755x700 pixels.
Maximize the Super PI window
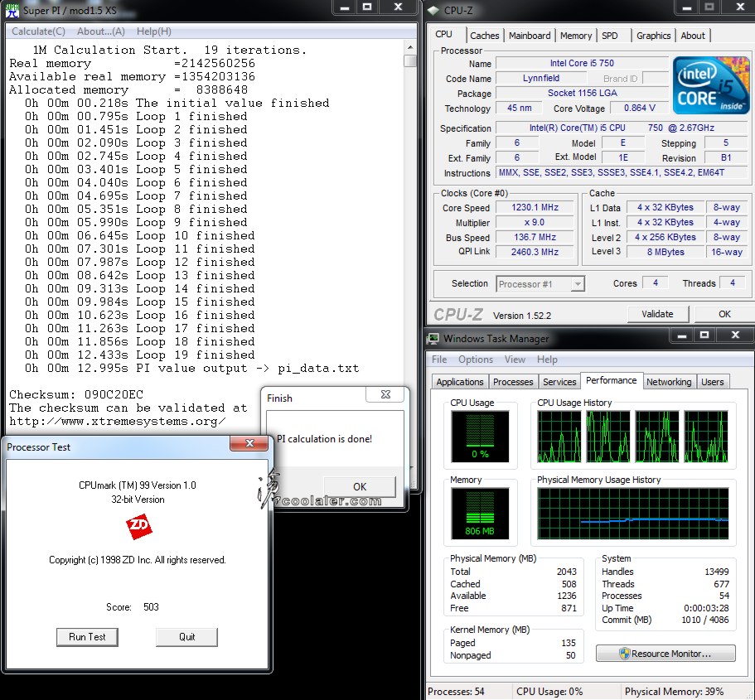pyautogui.click(x=367, y=7)
